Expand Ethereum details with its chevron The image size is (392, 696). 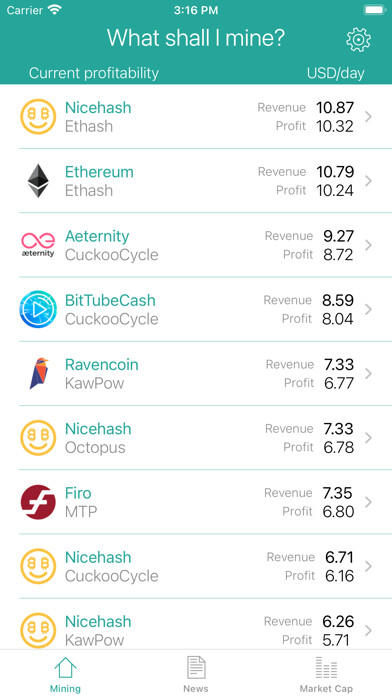(x=368, y=181)
